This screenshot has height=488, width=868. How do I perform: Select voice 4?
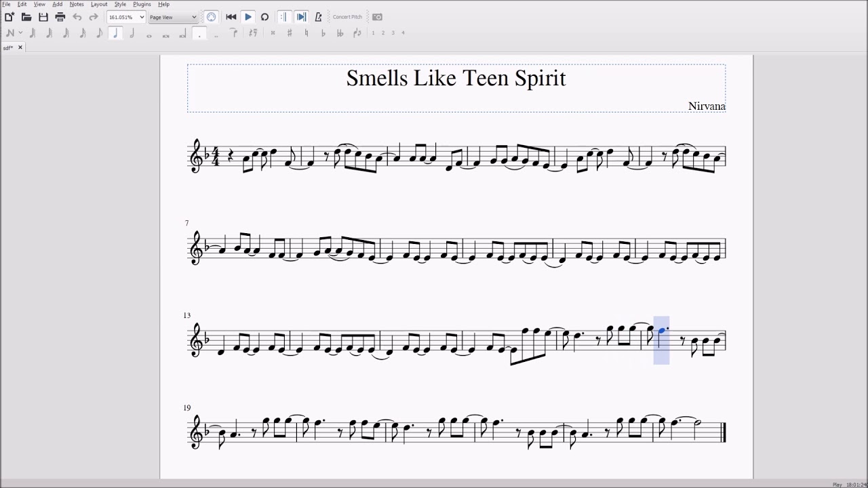pyautogui.click(x=403, y=33)
